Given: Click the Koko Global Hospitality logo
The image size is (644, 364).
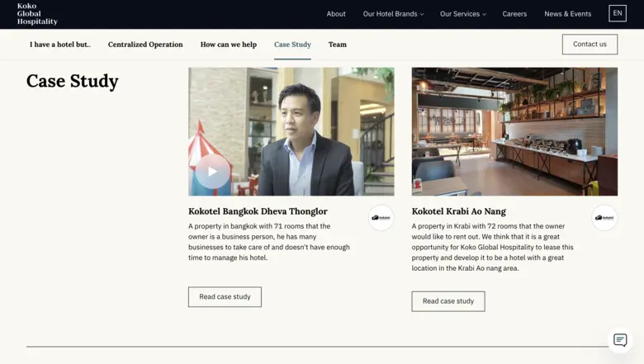Looking at the screenshot, I should 37,14.
